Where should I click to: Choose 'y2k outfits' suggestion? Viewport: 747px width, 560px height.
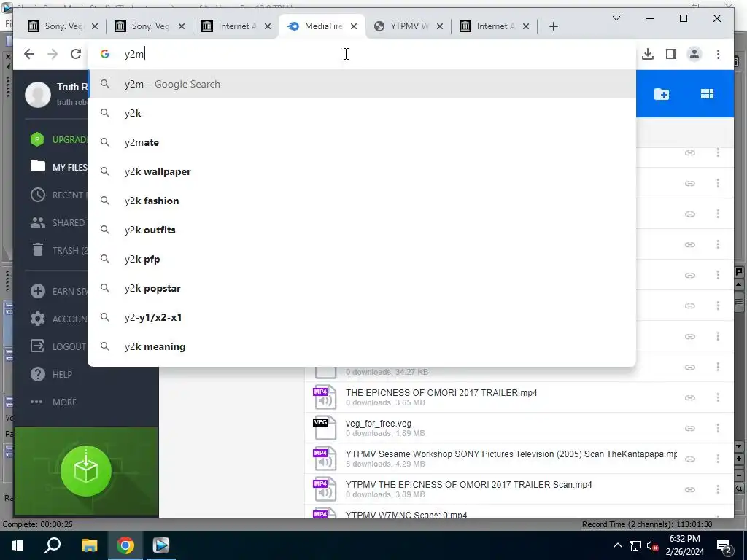(x=362, y=230)
